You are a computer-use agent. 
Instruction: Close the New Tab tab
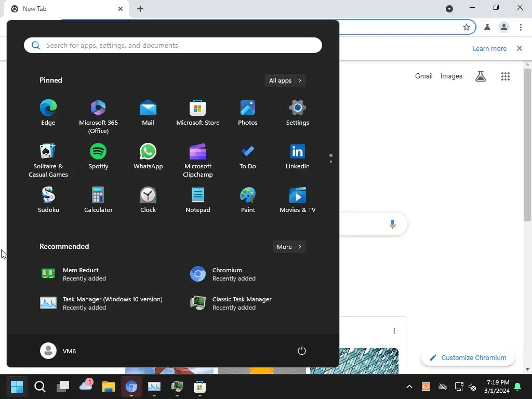point(121,9)
